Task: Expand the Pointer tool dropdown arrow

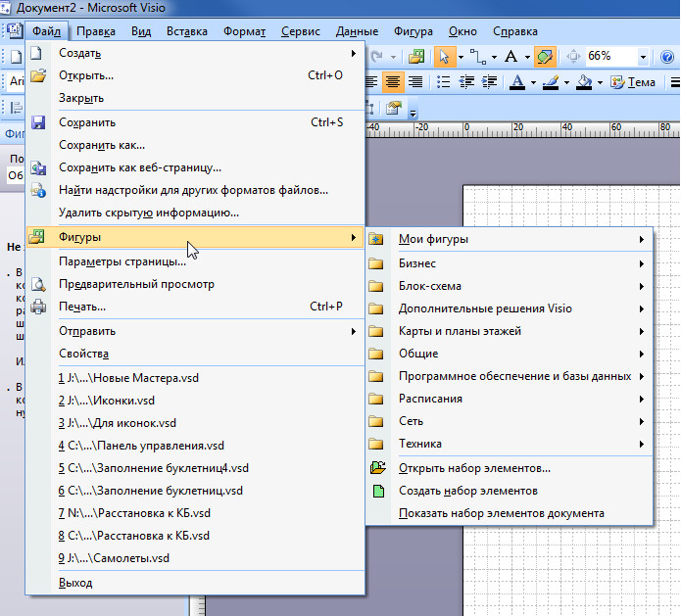Action: 461,57
